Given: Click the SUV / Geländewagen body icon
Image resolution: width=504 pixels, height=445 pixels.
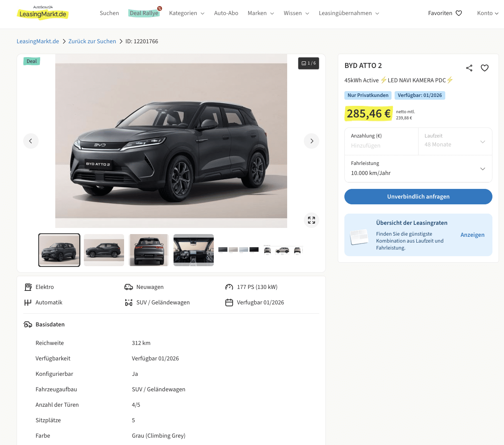Looking at the screenshot, I should pos(129,302).
